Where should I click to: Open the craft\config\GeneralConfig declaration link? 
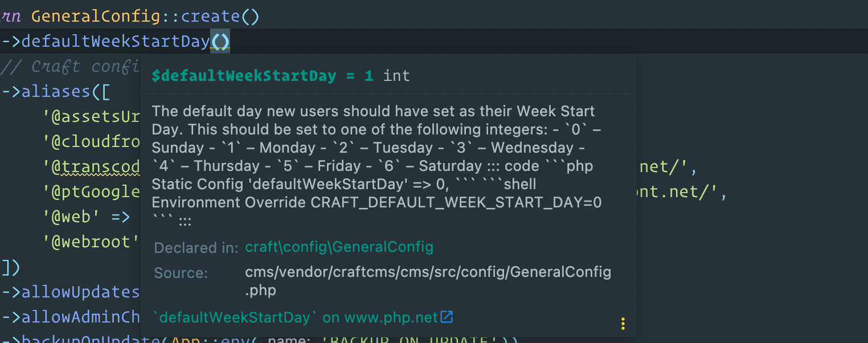339,247
